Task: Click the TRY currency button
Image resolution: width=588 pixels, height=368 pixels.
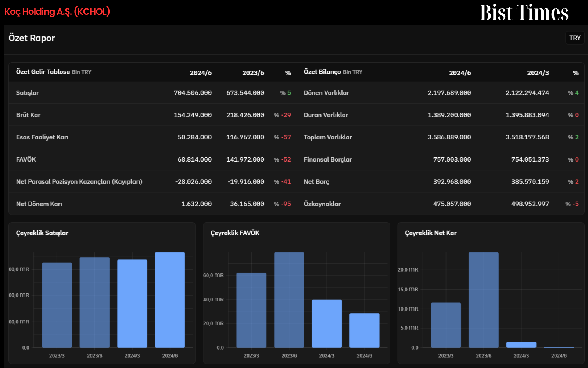Action: [x=575, y=38]
